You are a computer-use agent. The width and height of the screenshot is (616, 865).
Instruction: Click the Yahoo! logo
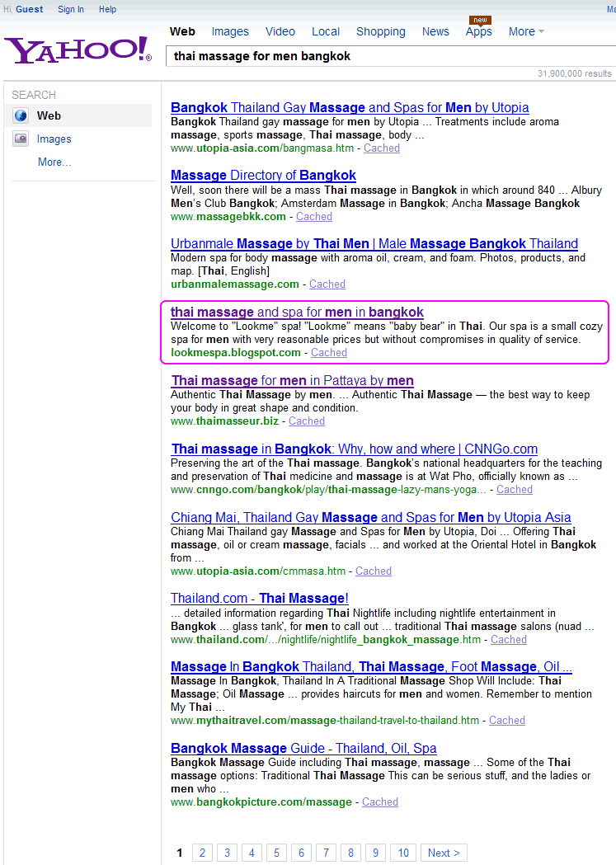click(x=78, y=50)
